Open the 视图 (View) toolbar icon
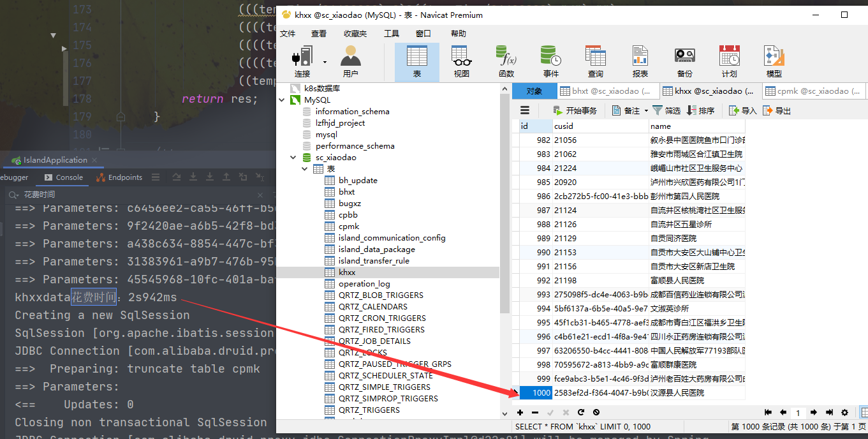Viewport: 868px width, 439px height. pos(462,63)
